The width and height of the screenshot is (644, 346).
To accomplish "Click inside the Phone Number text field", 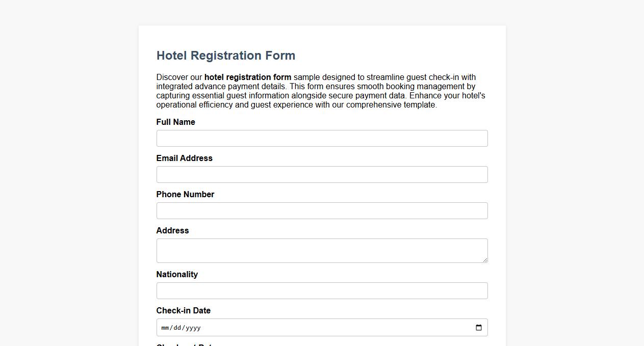I will pos(322,210).
